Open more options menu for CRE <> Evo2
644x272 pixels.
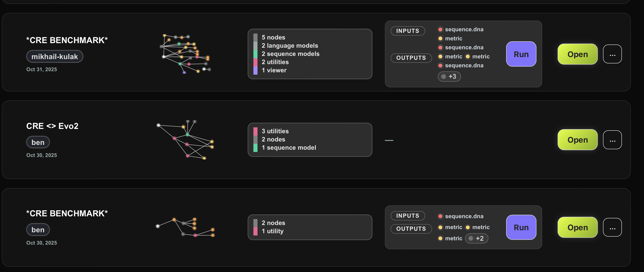coord(612,140)
